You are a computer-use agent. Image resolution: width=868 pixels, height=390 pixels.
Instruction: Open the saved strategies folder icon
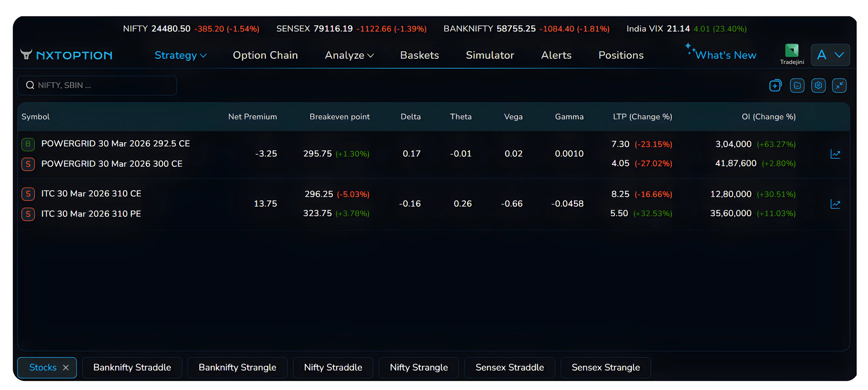(797, 85)
